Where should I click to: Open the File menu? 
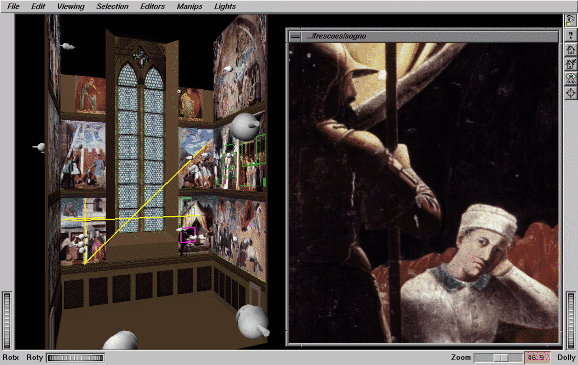[x=13, y=6]
